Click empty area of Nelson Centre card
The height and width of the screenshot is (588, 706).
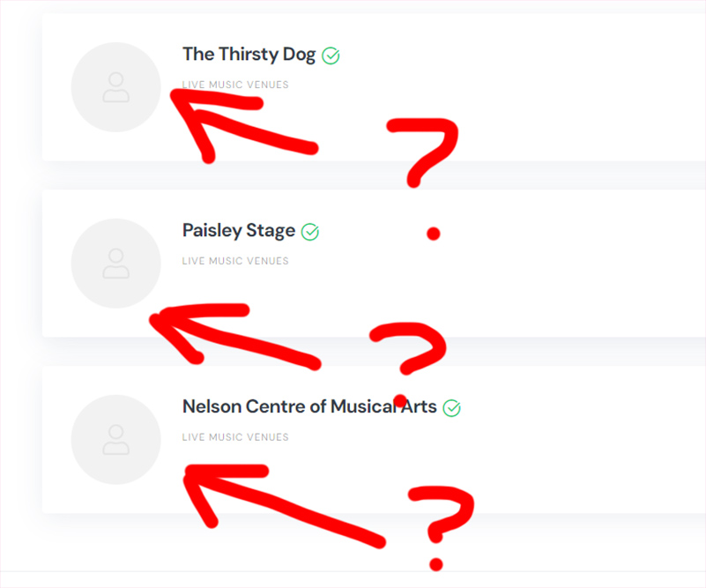[563, 439]
